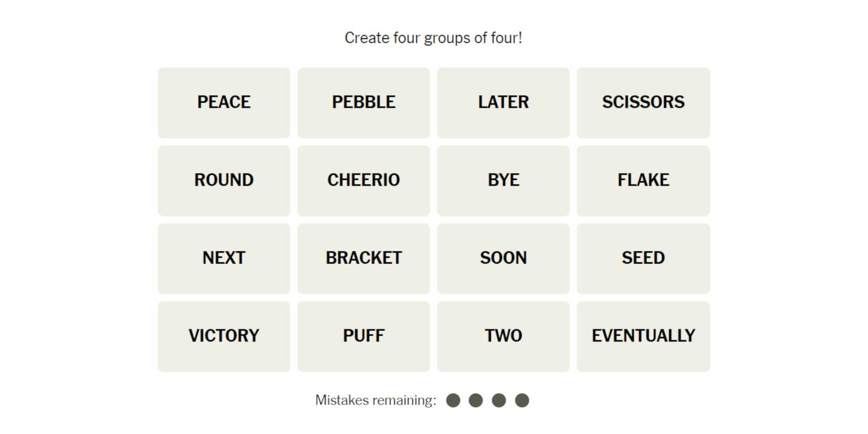Select the SEED tile
The image size is (868, 434).
coord(643,258)
